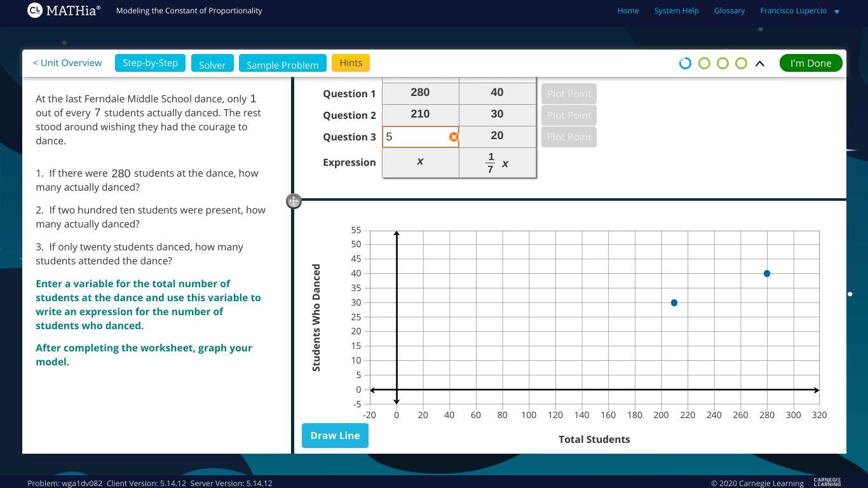Viewport: 868px width, 488px height.
Task: Click the Carnegie Learning logo in footer
Action: click(827, 482)
